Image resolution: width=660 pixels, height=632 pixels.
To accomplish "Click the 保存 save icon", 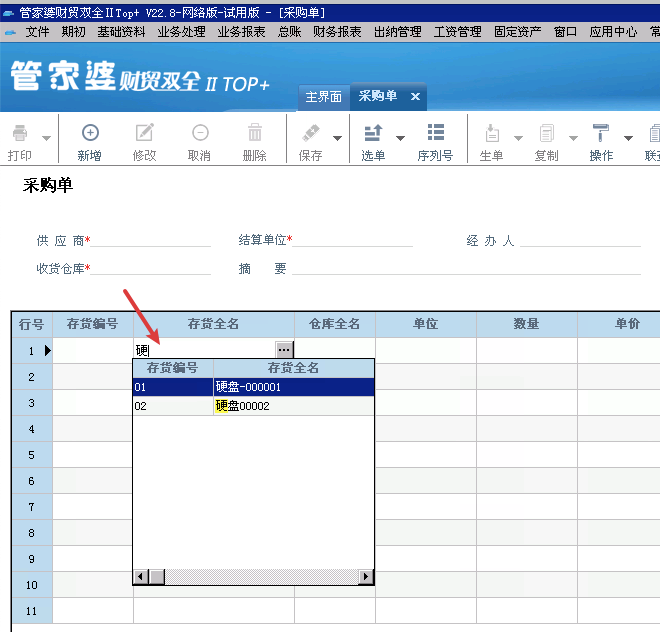I will [311, 133].
